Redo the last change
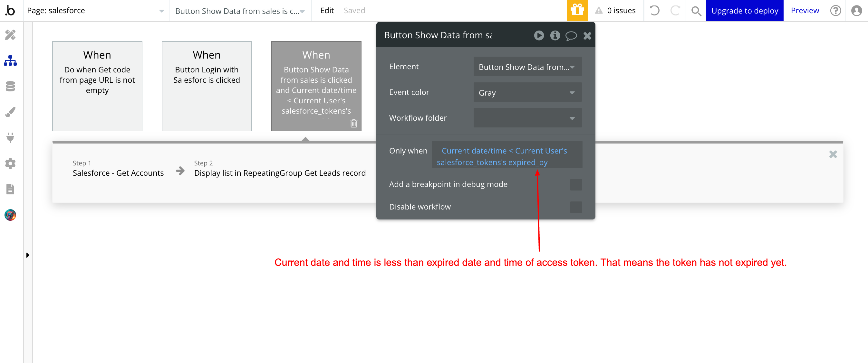This screenshot has height=363, width=868. pyautogui.click(x=675, y=11)
